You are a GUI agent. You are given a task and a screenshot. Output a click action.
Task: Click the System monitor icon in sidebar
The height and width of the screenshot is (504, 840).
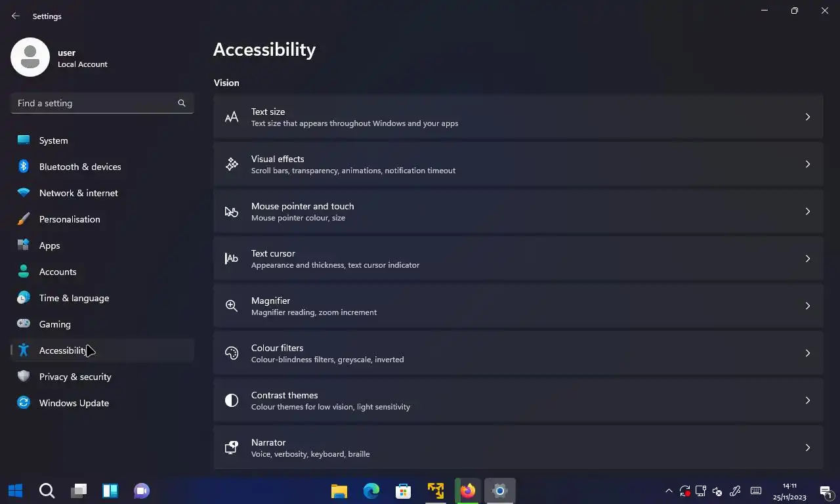point(24,140)
